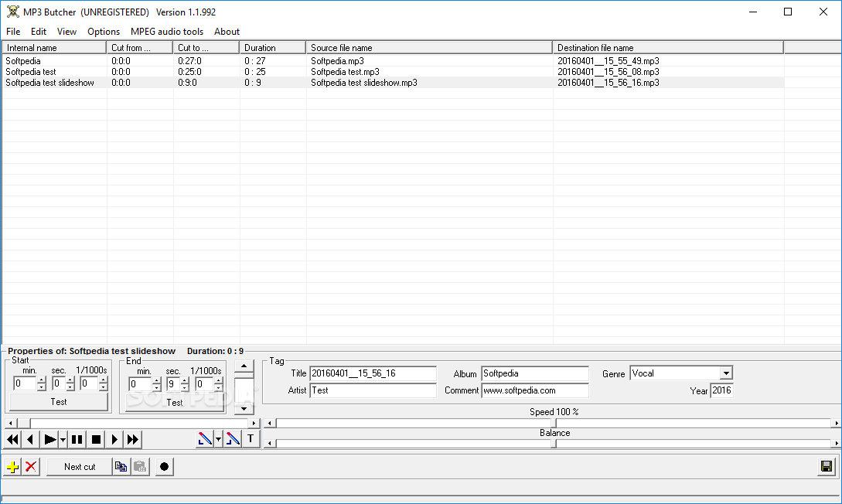Click the Start seconds spinner arrows
Image resolution: width=842 pixels, height=504 pixels.
click(x=70, y=383)
